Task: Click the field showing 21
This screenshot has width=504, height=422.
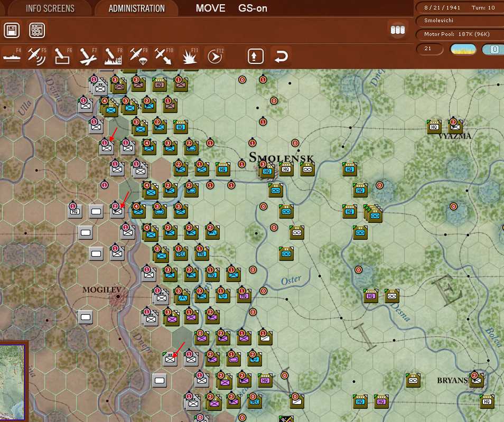Action: pyautogui.click(x=430, y=49)
